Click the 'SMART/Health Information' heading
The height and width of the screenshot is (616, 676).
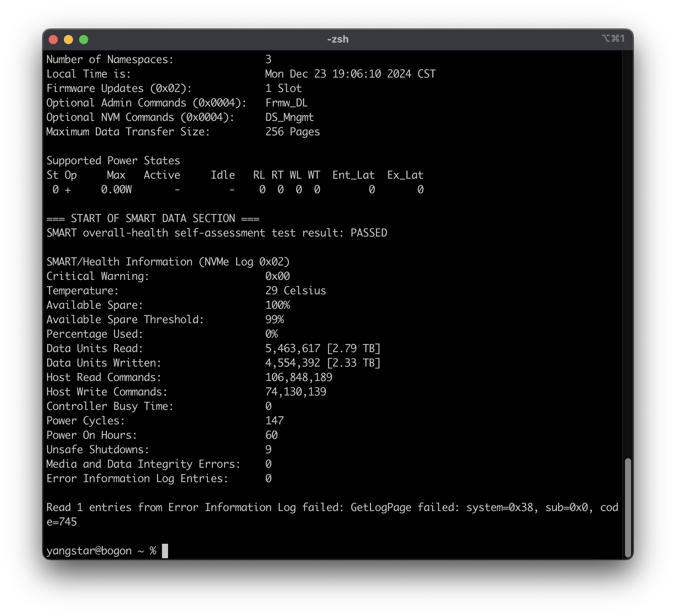[119, 262]
